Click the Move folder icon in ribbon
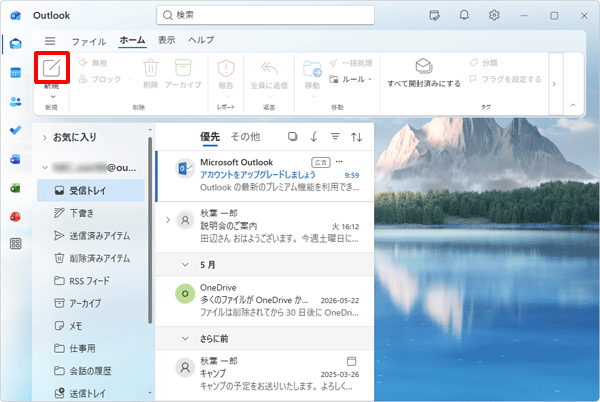Viewport: 600px width, 402px height. coord(312,69)
